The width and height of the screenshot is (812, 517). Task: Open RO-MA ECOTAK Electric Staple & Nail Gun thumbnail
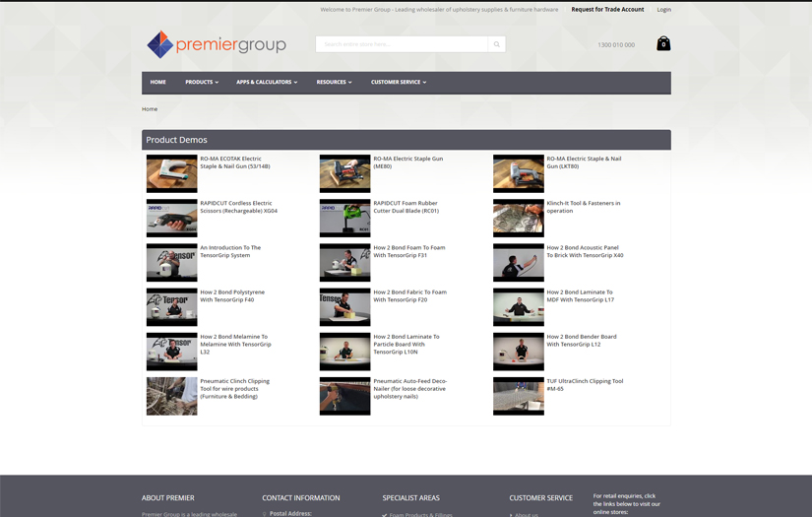[172, 173]
